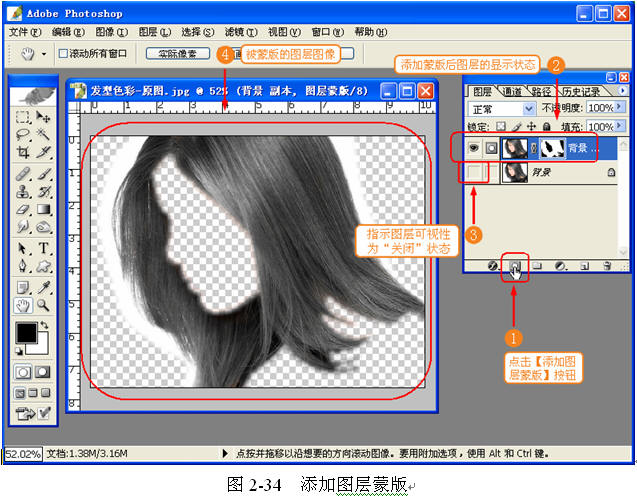
Task: Select the Zoom magnifier tool
Action: (x=43, y=305)
